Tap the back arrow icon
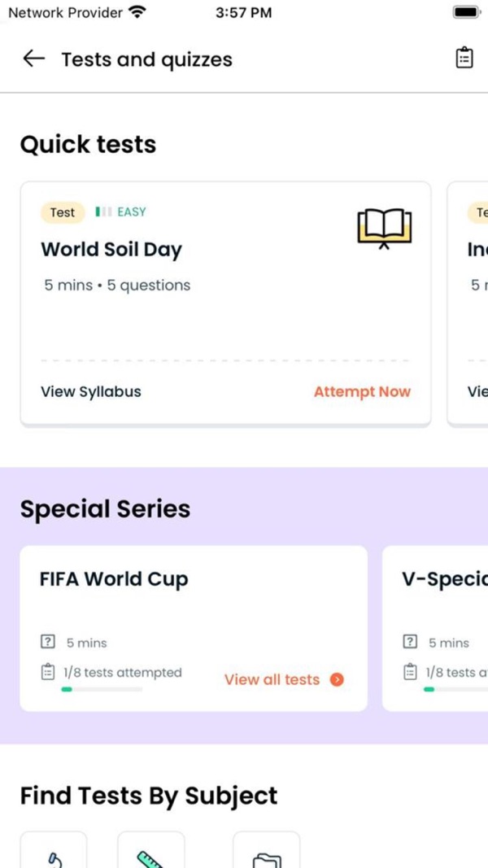Viewport: 488px width, 868px height. tap(33, 59)
